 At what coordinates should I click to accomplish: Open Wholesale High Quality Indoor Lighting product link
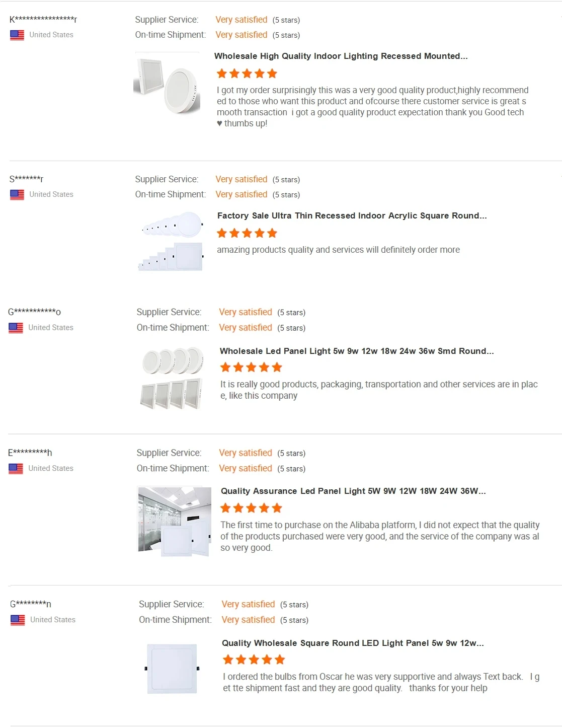tap(341, 56)
